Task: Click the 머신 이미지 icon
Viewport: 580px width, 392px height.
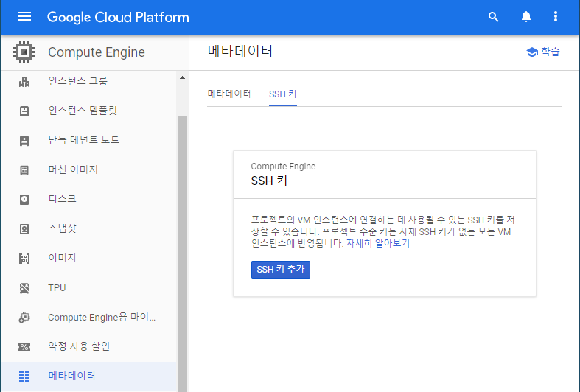Action: [x=24, y=170]
